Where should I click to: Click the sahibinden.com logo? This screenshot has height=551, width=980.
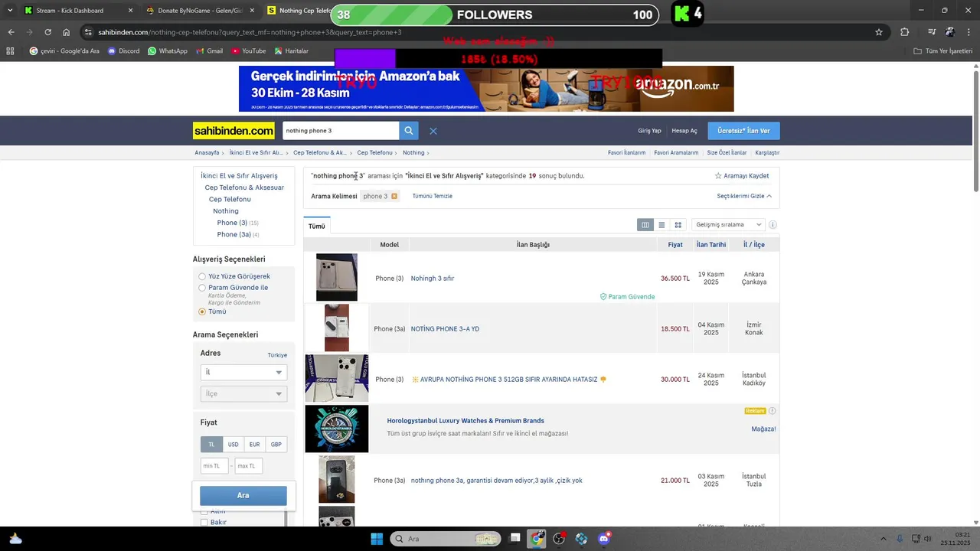234,131
